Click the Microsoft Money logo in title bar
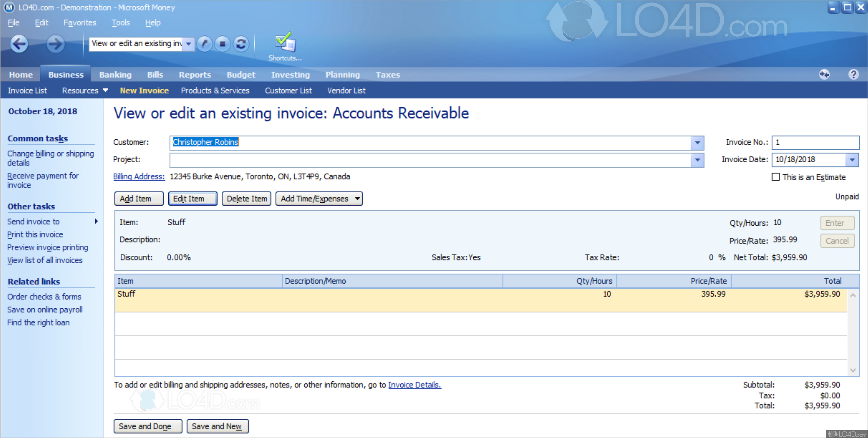 pos(9,7)
